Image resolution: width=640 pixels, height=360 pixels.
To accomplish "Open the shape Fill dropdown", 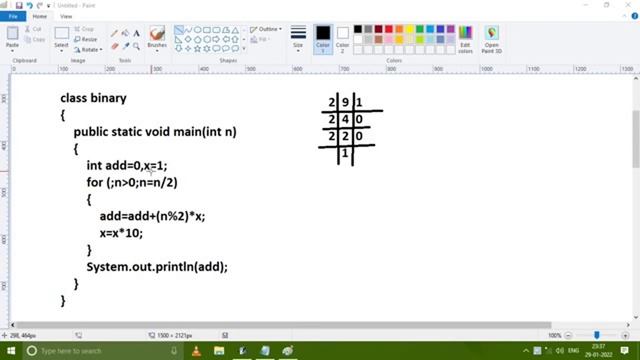I will click(260, 40).
